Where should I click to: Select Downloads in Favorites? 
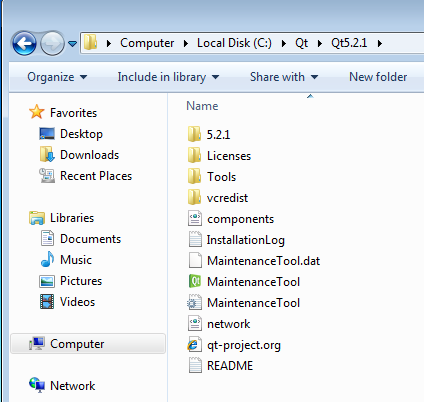pos(89,155)
